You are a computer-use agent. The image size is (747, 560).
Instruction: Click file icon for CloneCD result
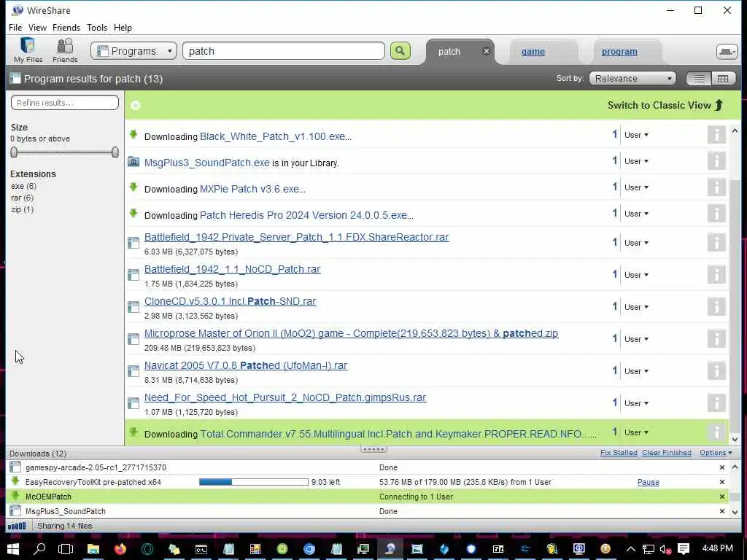coord(133,307)
